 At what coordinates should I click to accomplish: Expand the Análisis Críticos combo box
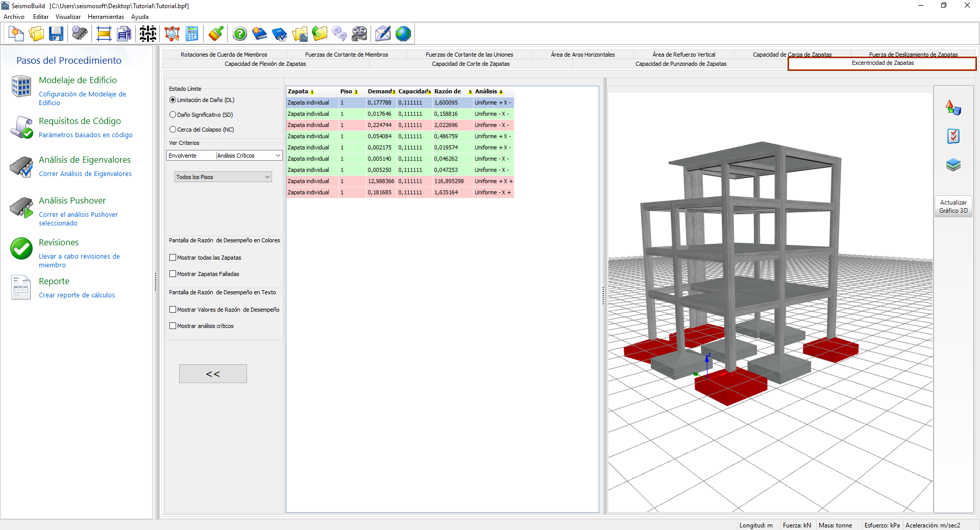pyautogui.click(x=278, y=156)
